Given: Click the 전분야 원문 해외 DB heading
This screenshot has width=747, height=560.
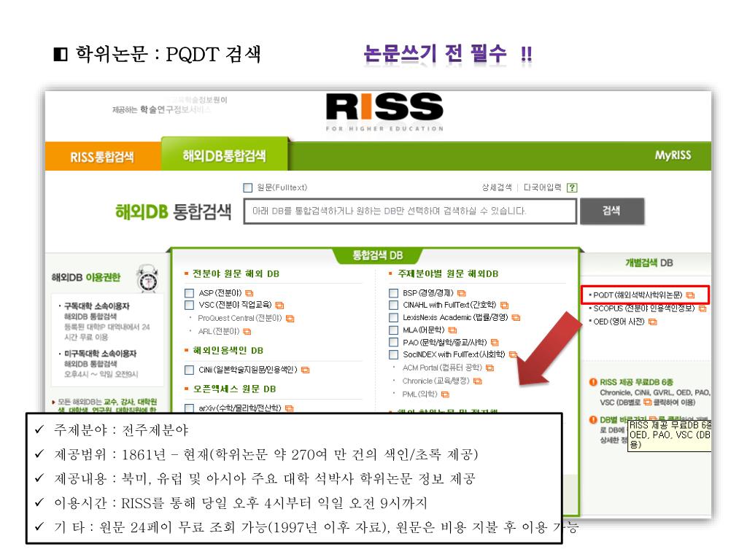Looking at the screenshot, I should 236,274.
